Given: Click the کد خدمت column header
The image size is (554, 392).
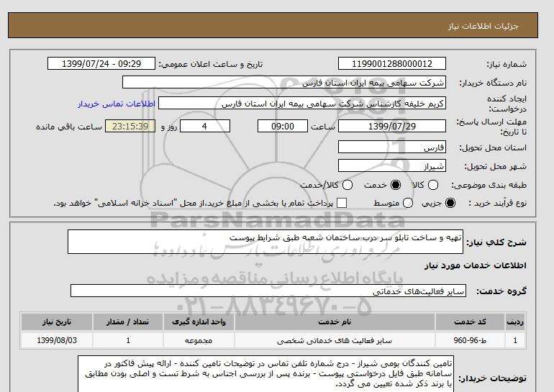Looking at the screenshot, I should 470,322.
